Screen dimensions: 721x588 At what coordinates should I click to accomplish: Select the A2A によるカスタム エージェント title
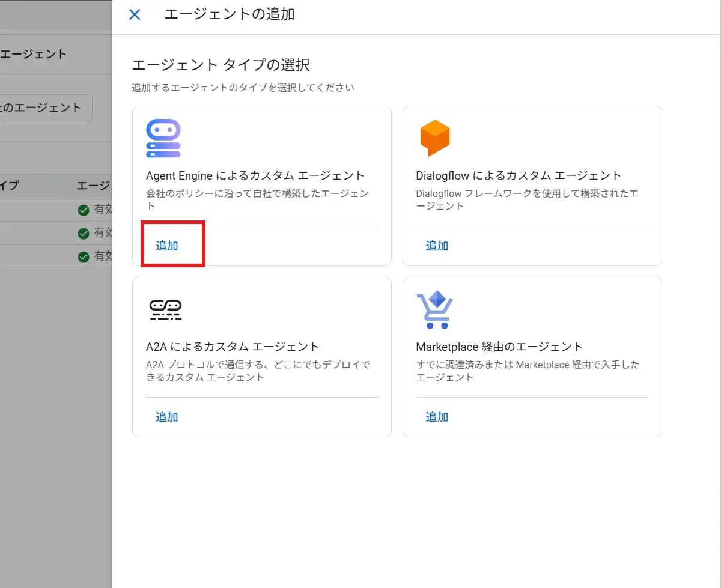[x=233, y=347]
